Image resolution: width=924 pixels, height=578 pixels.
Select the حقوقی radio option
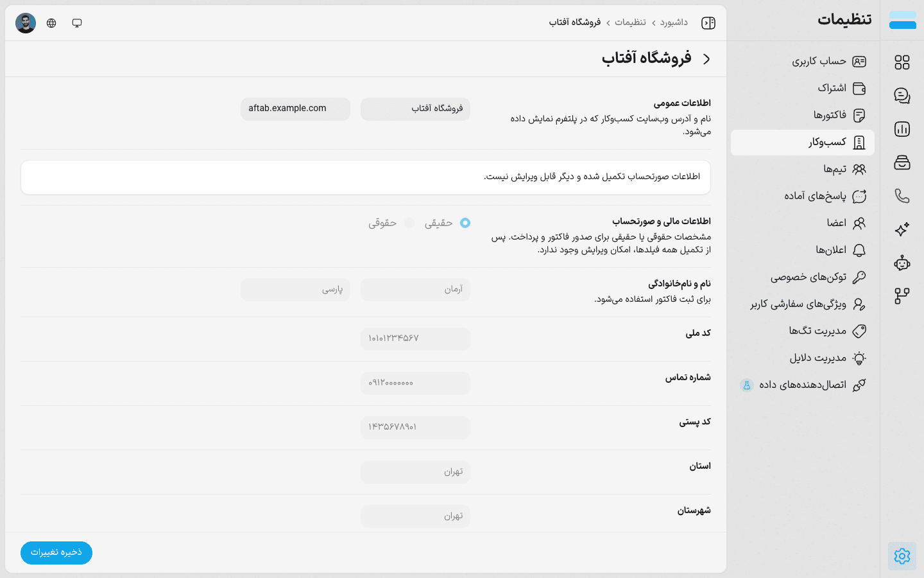pos(409,223)
